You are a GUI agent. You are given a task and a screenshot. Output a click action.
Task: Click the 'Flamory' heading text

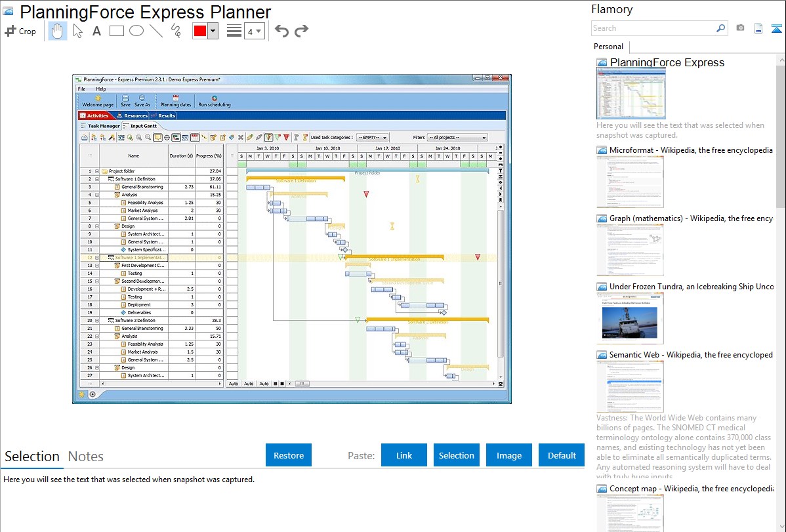(611, 9)
